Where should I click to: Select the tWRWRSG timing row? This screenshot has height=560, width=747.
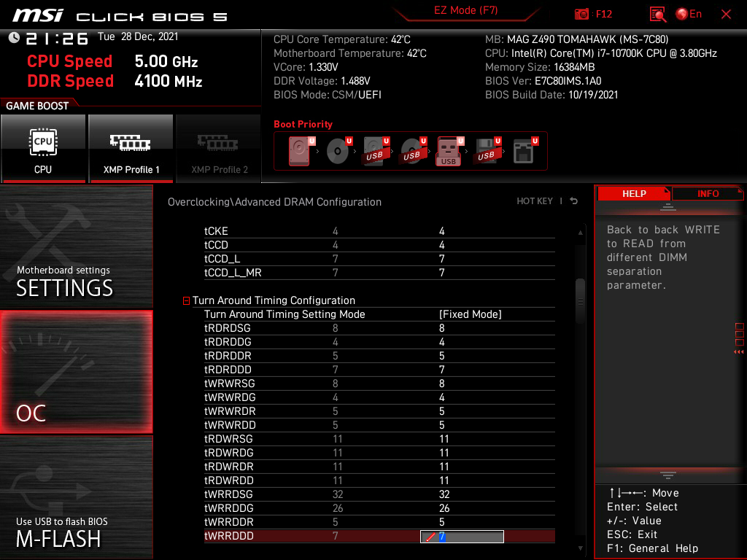point(379,384)
